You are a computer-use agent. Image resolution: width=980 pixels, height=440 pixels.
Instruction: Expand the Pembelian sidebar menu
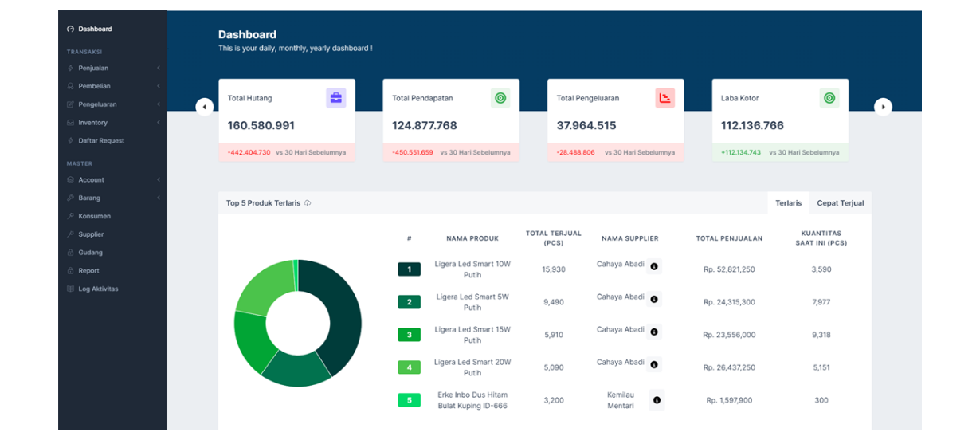tap(94, 86)
